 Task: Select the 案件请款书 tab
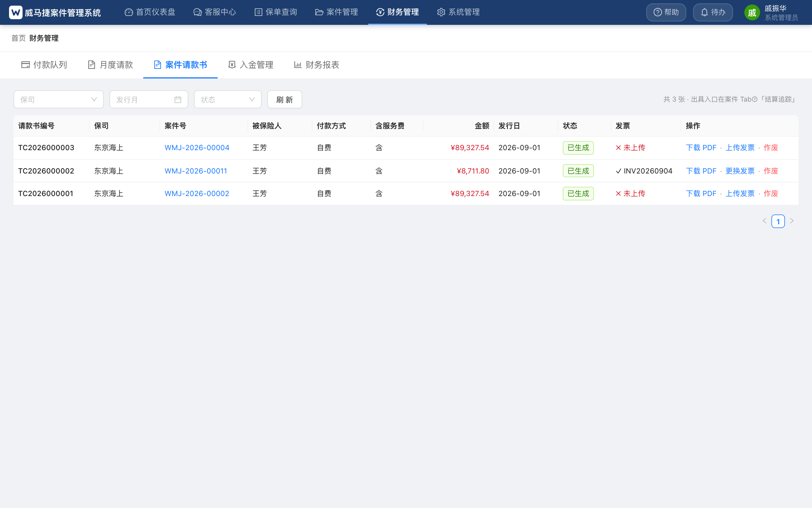pyautogui.click(x=180, y=65)
